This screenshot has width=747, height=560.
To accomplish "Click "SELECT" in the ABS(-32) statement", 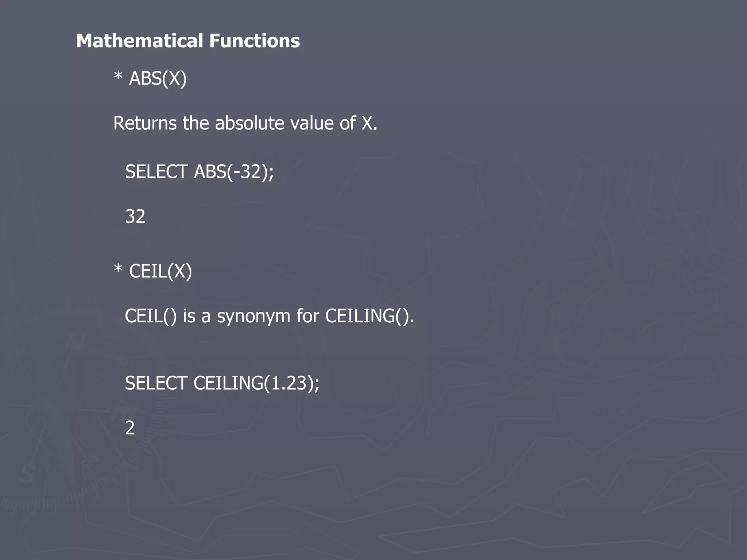I will 156,172.
